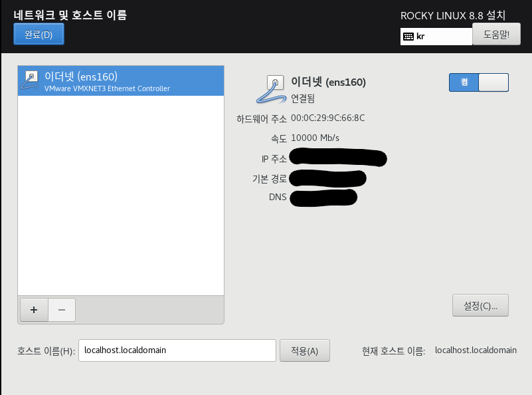
Task: Click the IP 주소 label
Action: 274,159
